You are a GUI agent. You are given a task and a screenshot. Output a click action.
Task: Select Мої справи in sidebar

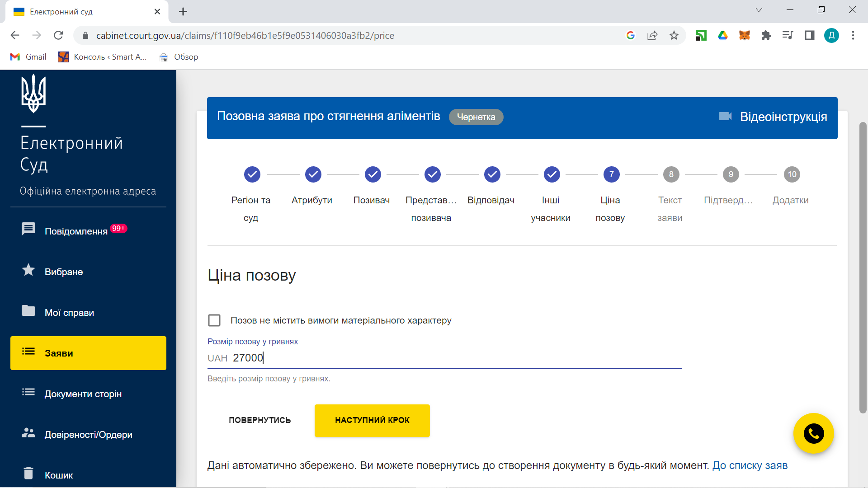(x=69, y=312)
